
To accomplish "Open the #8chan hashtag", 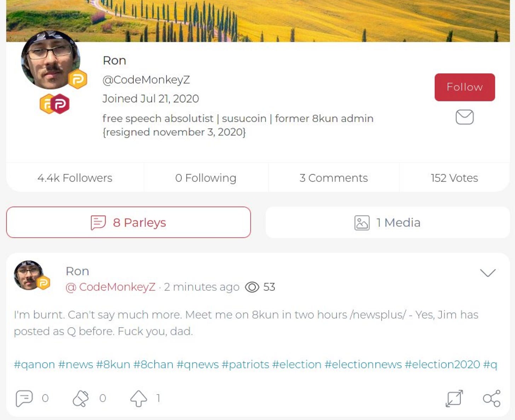I will click(154, 364).
